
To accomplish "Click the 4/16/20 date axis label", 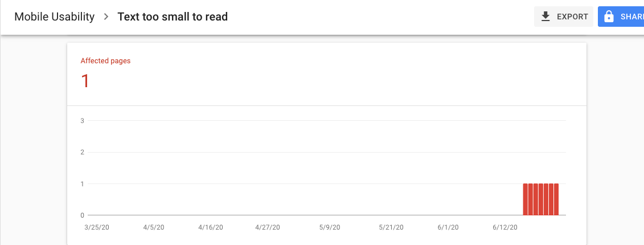I will coord(211,227).
